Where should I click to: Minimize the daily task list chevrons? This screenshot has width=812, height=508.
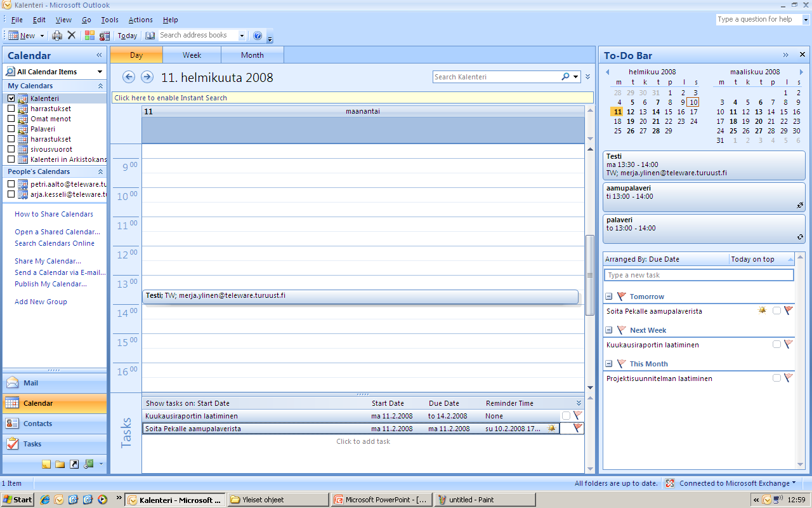click(579, 403)
